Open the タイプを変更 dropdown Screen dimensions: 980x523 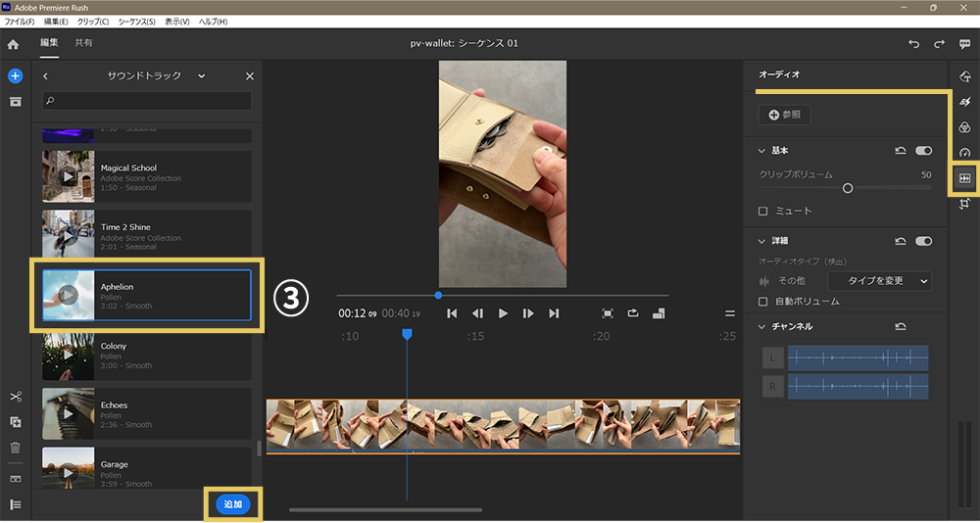879,281
